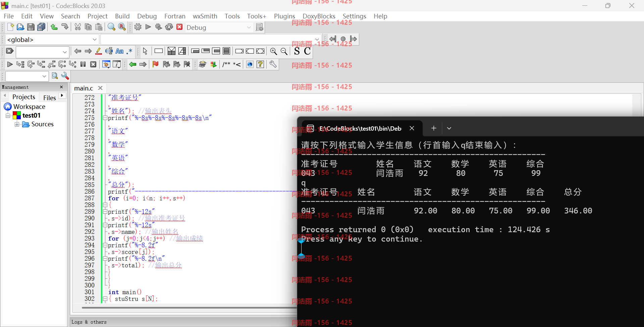
Task: Click the Open file folder icon
Action: [20, 27]
